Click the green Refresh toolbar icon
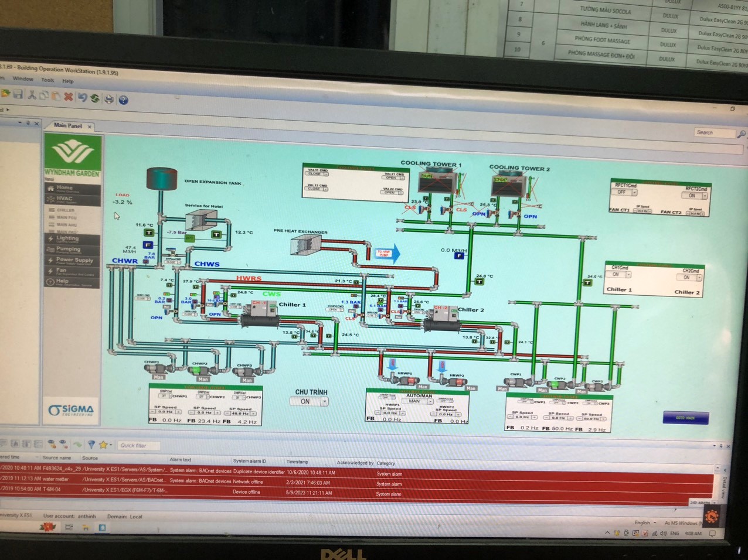748x560 pixels. (95, 98)
